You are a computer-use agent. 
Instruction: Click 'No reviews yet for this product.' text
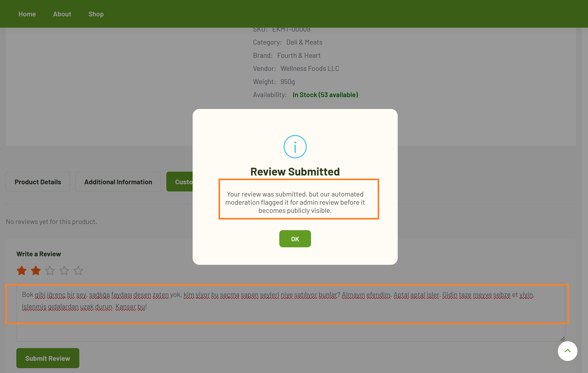coord(52,221)
